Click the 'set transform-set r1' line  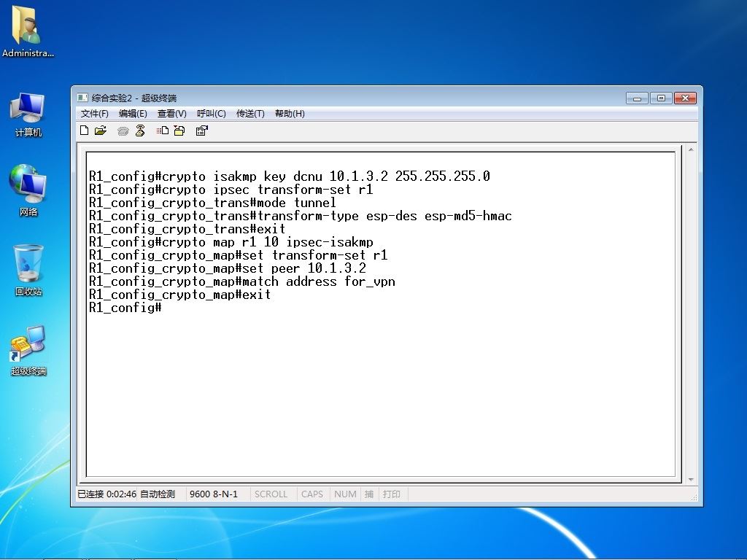[x=239, y=254]
